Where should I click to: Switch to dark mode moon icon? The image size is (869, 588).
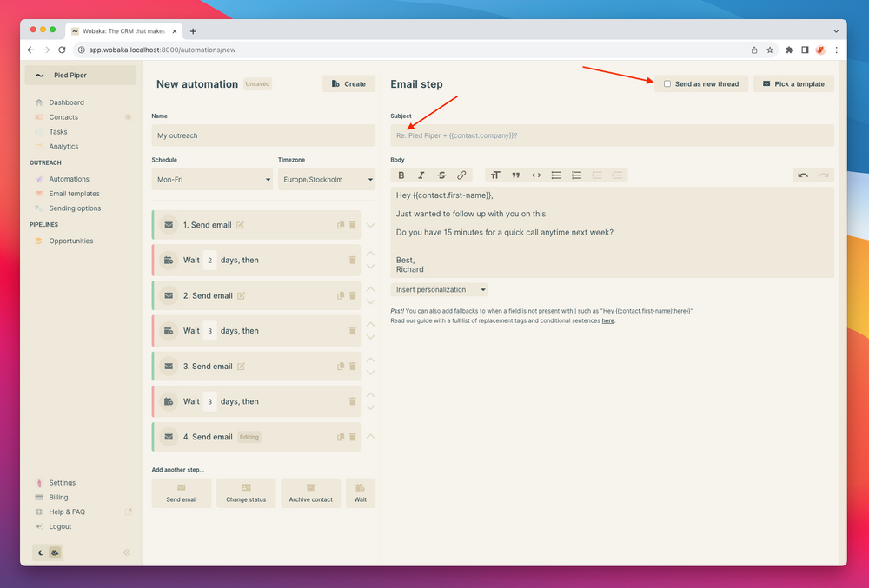(x=41, y=552)
